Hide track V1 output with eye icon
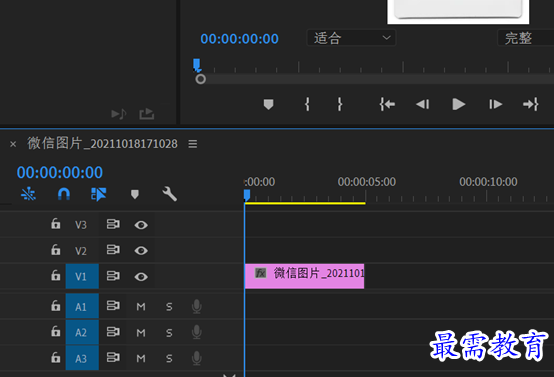Screen dimensions: 554x377 [x=141, y=277]
